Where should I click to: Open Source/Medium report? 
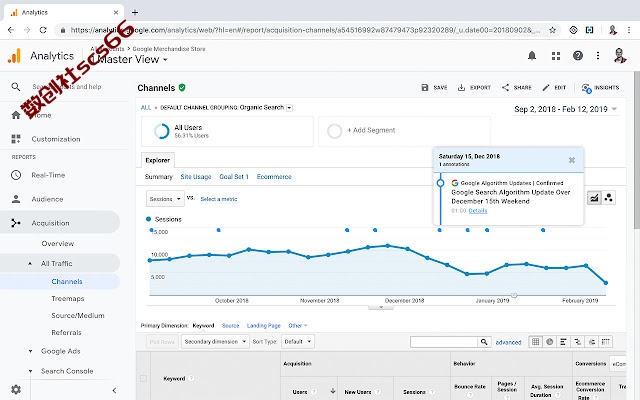(78, 316)
